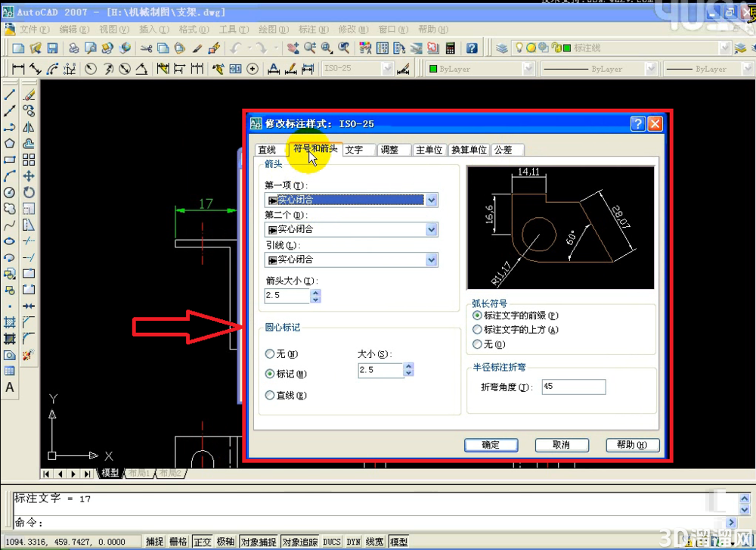The height and width of the screenshot is (550, 756).
Task: Increase 箭头大小 arrow size spinner
Action: click(x=316, y=292)
